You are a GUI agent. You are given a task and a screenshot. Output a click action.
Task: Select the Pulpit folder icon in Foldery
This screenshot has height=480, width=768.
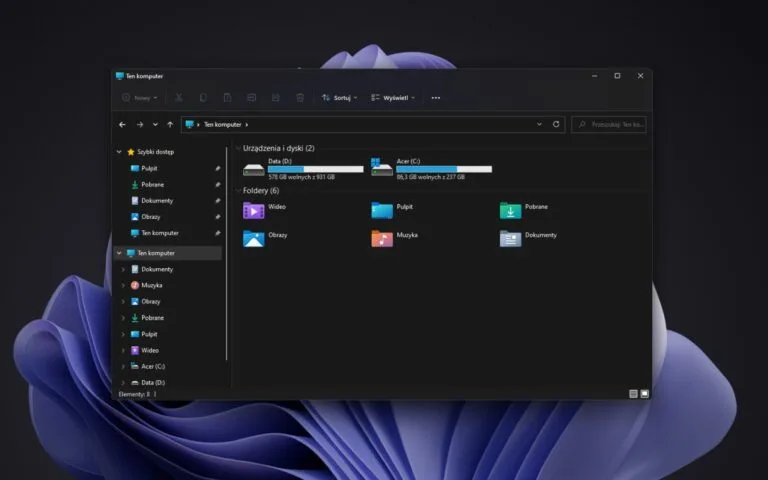coord(382,211)
